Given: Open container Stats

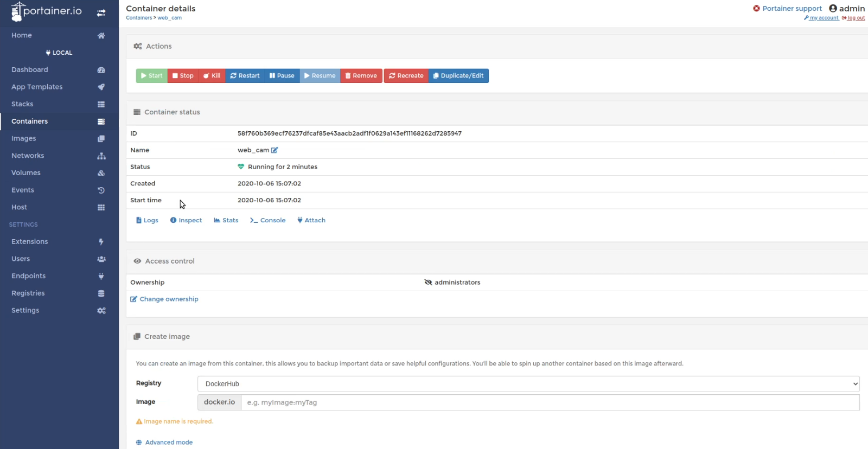Looking at the screenshot, I should click(226, 220).
